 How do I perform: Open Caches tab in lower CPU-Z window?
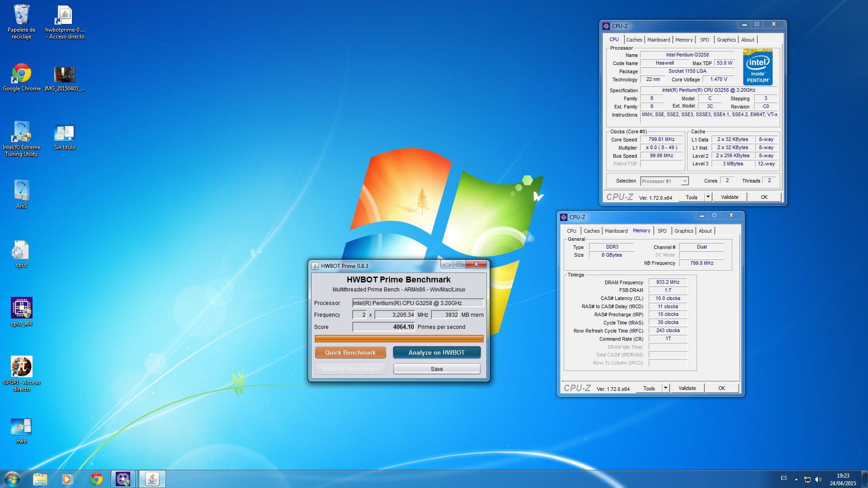(x=591, y=231)
